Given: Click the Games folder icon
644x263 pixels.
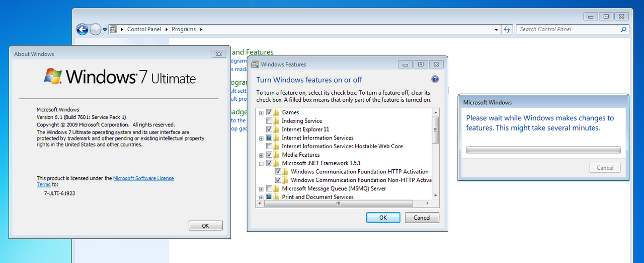Looking at the screenshot, I should tap(276, 112).
